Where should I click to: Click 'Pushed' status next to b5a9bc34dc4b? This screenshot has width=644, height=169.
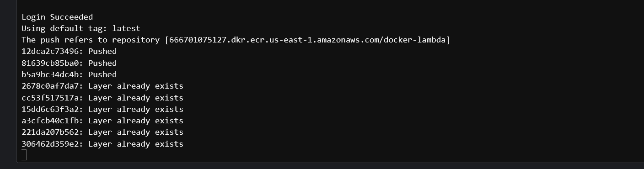coord(102,74)
